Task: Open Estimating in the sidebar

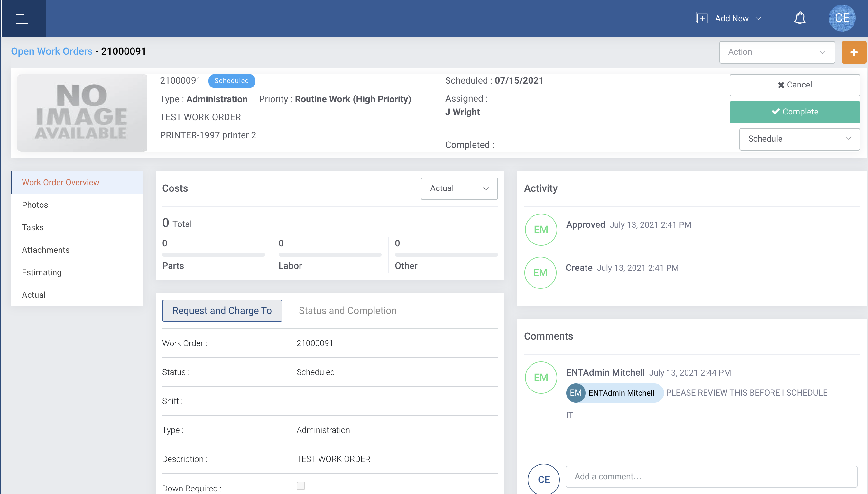Action: [42, 272]
